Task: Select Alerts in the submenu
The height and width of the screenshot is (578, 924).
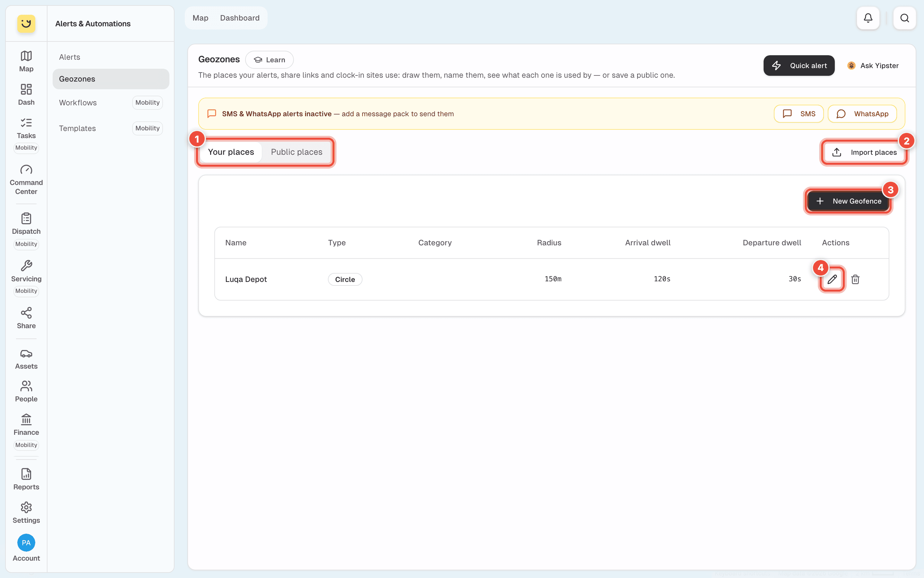Action: 111,57
